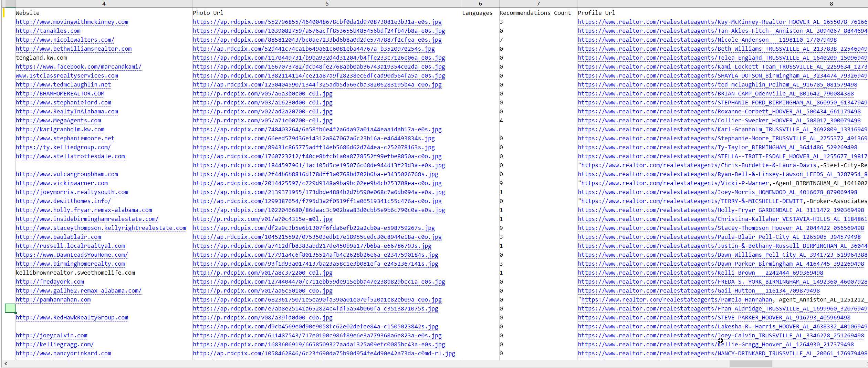Select column 6 header
This screenshot has width=868, height=368.
coord(480,3)
